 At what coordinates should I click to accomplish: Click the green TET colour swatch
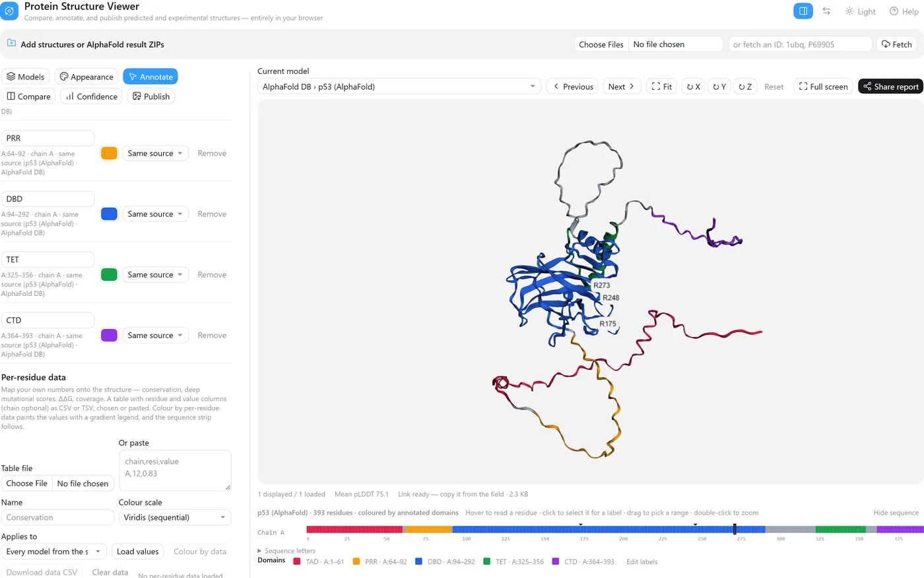[109, 275]
